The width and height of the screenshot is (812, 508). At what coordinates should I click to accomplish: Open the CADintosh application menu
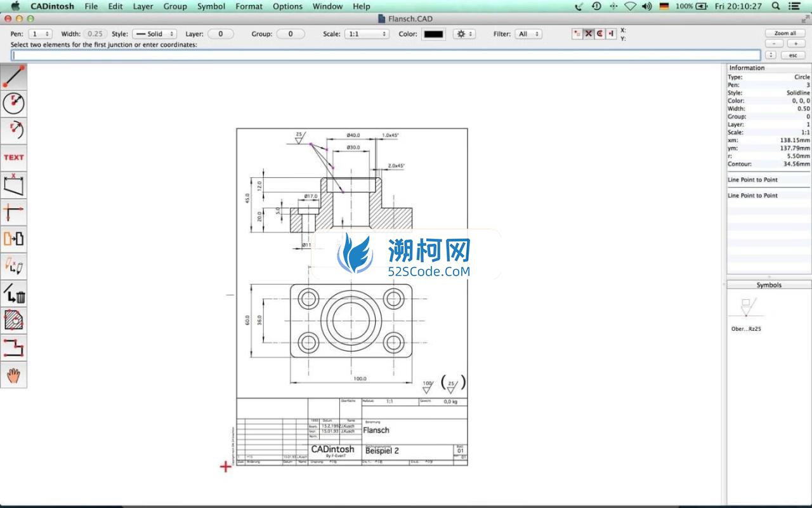52,6
